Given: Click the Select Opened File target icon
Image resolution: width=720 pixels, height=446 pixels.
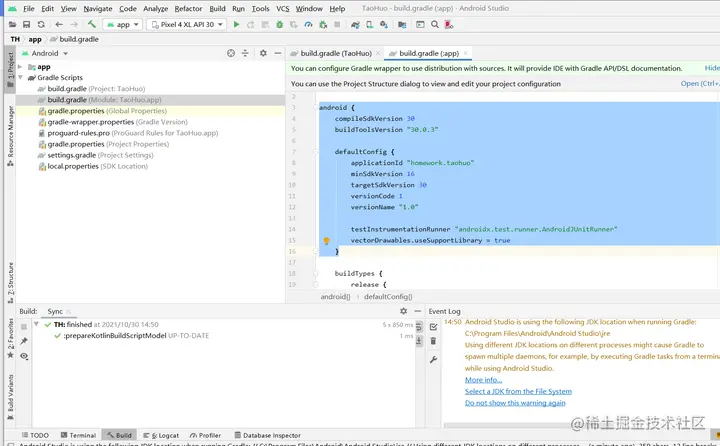Looking at the screenshot, I should (x=231, y=53).
